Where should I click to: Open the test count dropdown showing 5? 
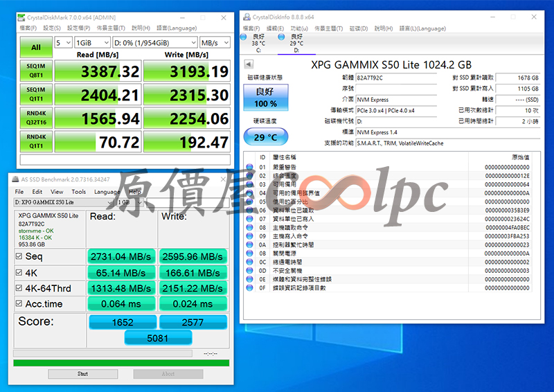[64, 43]
